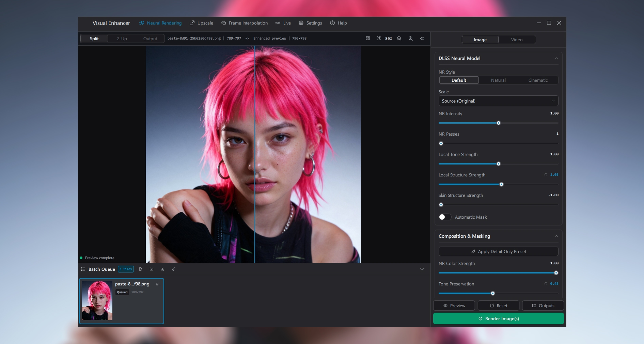Collapse the DLSS Neural Model section
Image resolution: width=644 pixels, height=344 pixels.
coord(556,58)
